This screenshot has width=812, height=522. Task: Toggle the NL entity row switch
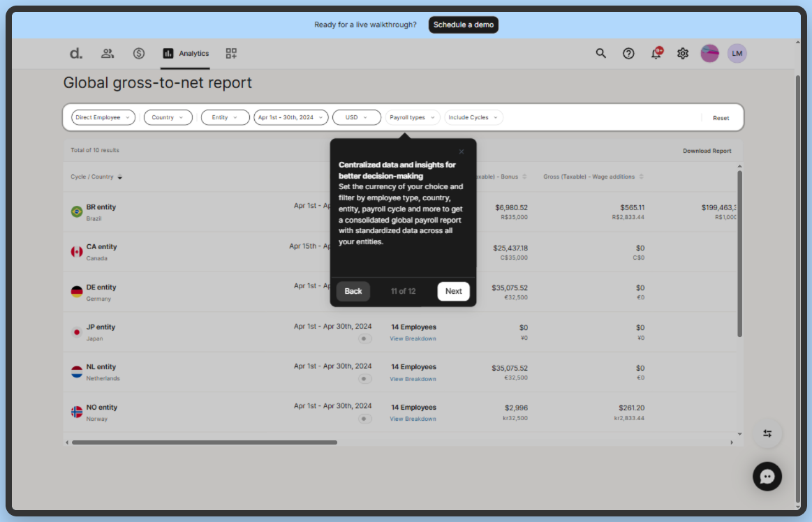(x=365, y=379)
